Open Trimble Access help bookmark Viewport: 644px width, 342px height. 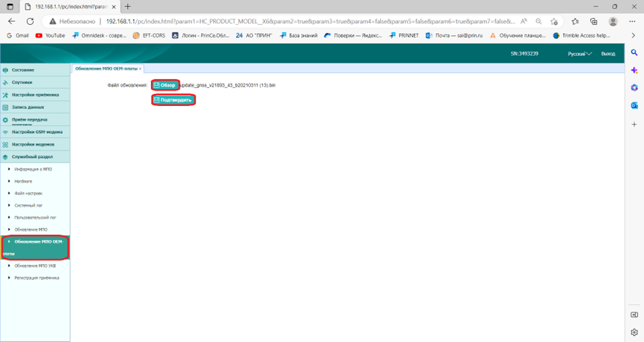(581, 36)
